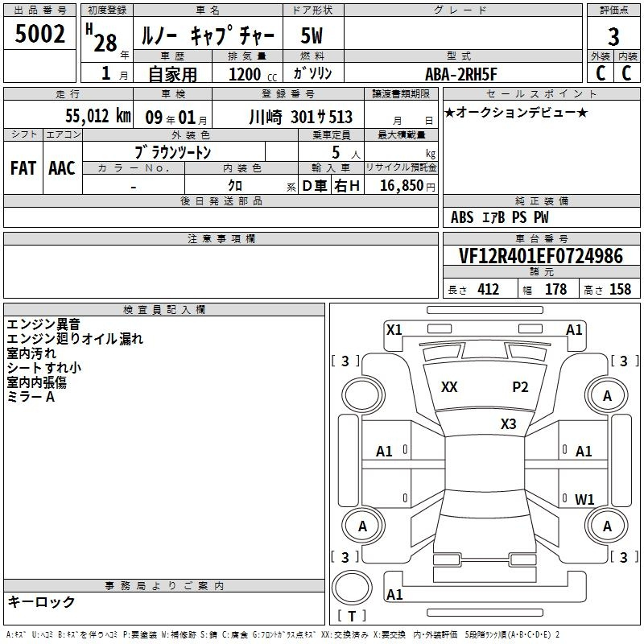
Task: Select the note 室内内張傷
Action: point(36,382)
